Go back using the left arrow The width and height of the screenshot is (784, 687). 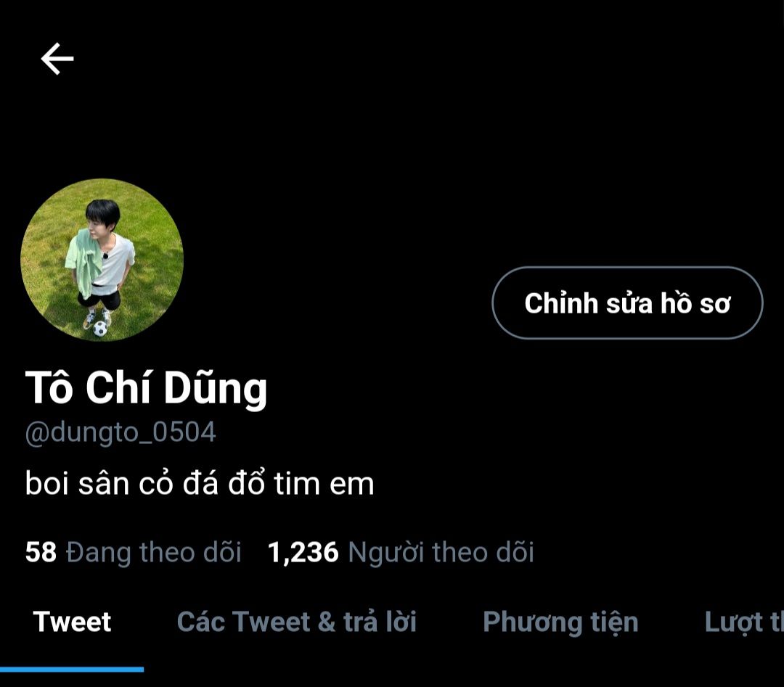[57, 59]
